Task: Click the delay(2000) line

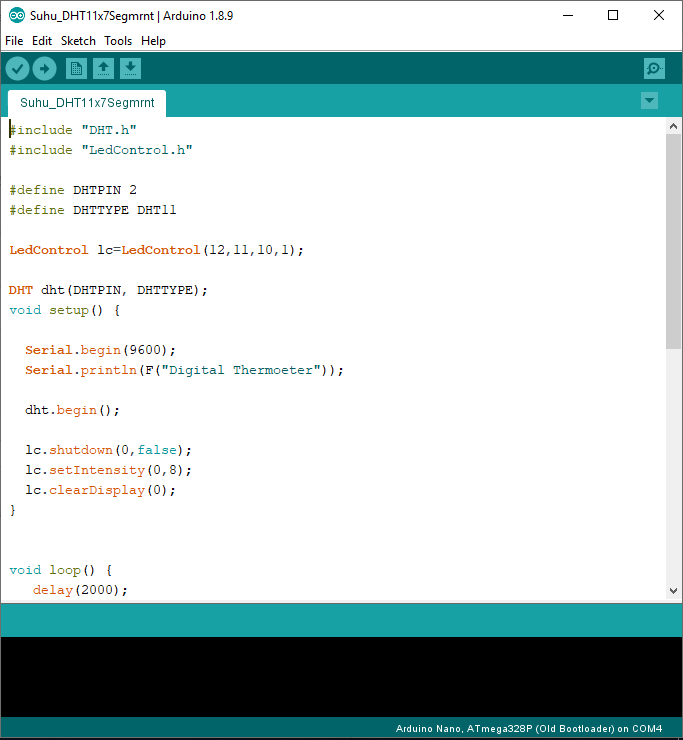Action: coord(80,590)
